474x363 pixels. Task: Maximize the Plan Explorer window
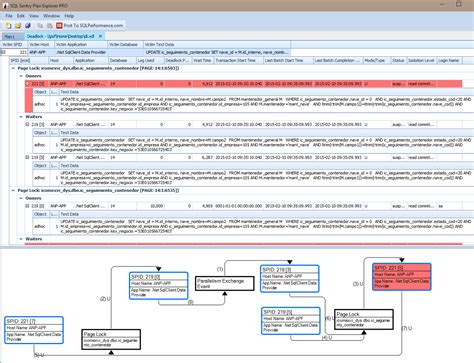pos(459,4)
